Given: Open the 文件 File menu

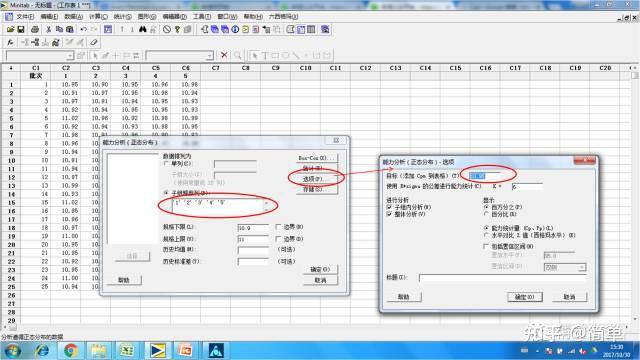Looking at the screenshot, I should (25, 17).
